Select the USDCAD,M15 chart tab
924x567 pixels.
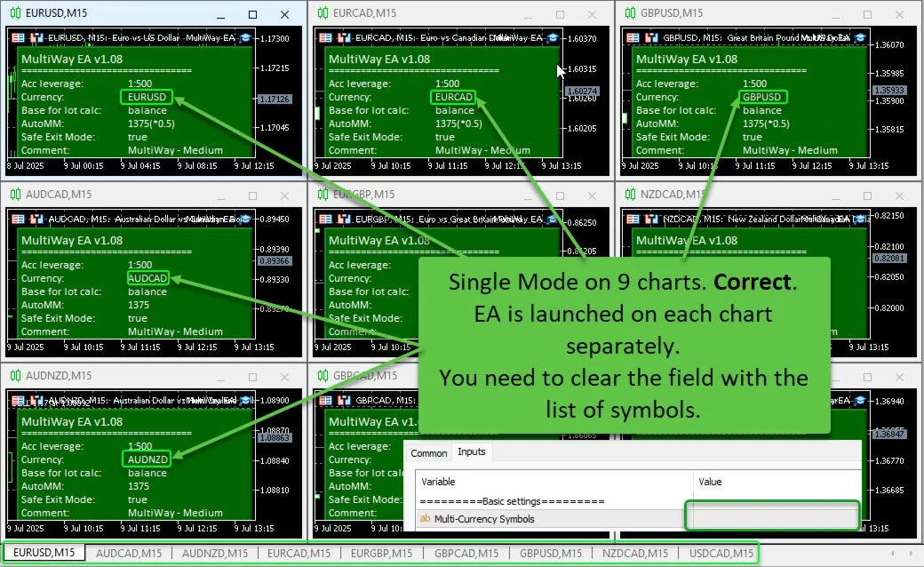[x=721, y=554]
